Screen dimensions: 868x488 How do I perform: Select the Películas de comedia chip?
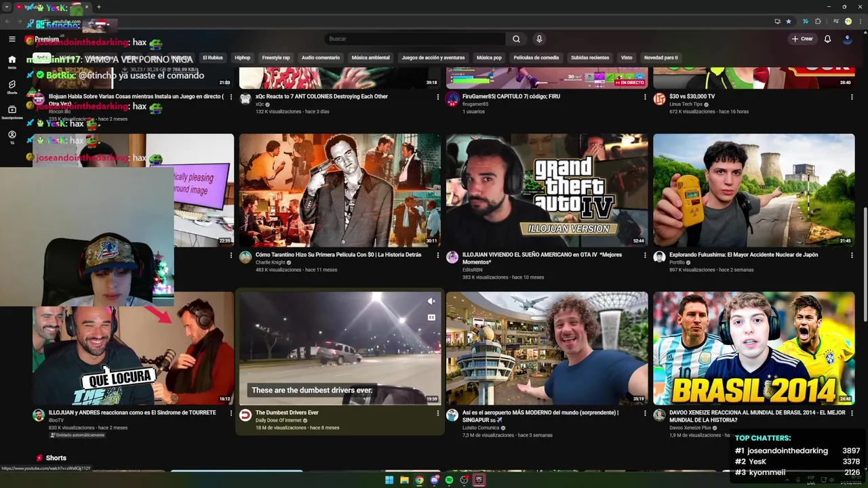click(536, 58)
